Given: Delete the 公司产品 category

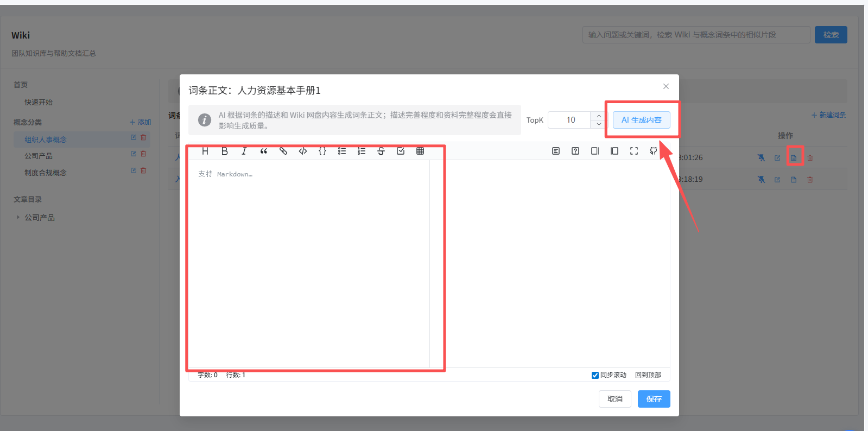Looking at the screenshot, I should pyautogui.click(x=143, y=154).
